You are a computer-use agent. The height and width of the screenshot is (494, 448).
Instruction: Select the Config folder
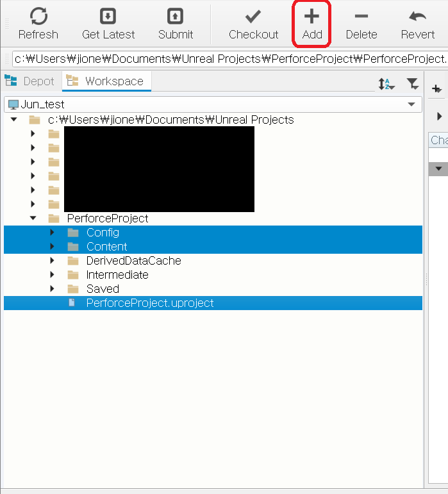(x=103, y=233)
